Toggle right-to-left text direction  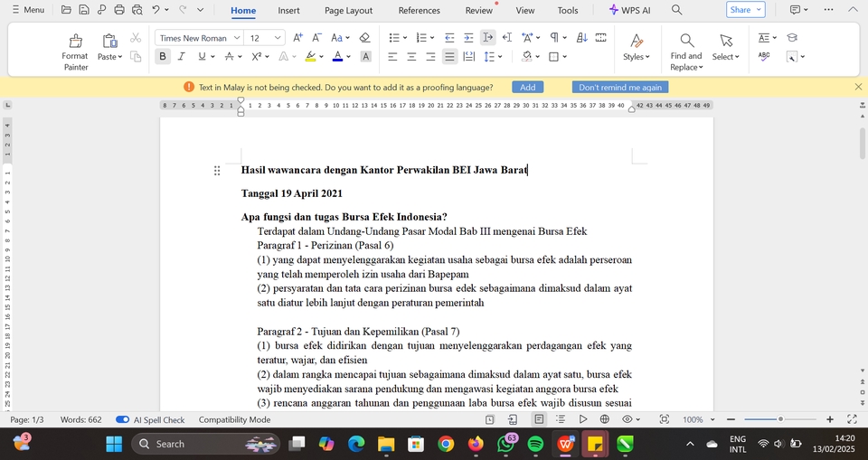pos(506,38)
